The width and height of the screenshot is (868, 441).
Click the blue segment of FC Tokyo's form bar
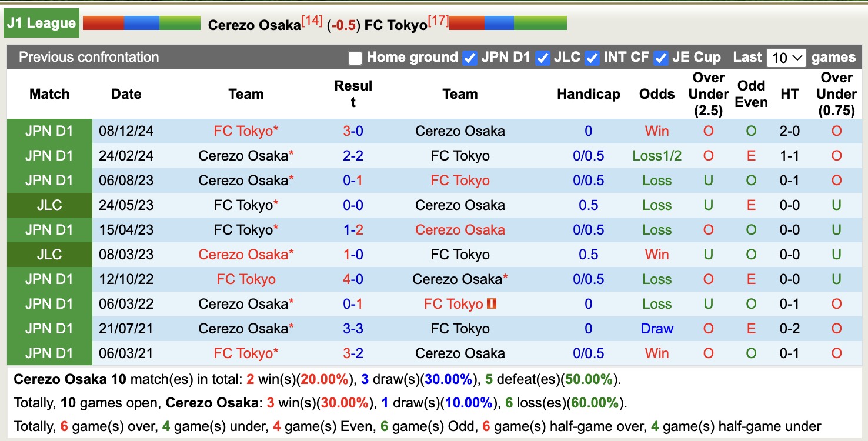(500, 24)
